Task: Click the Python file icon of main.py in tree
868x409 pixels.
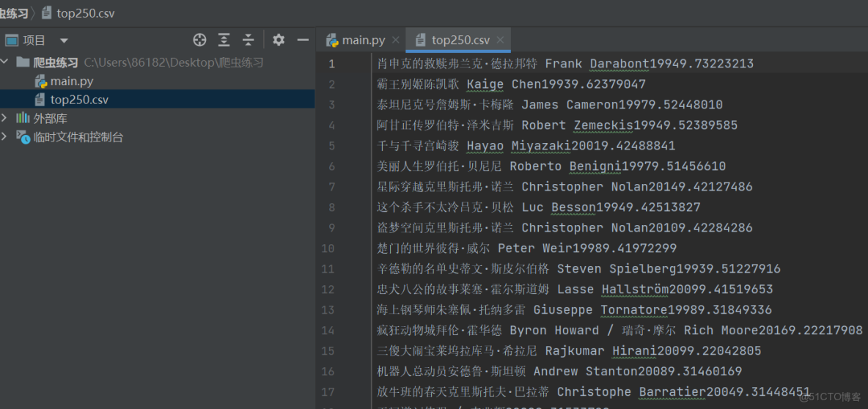Action: click(40, 81)
